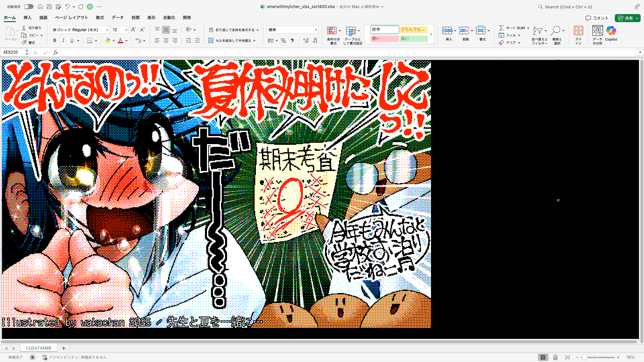Click the ペースト paste icon
Screen dimensions: 644x362
[x=10, y=31]
